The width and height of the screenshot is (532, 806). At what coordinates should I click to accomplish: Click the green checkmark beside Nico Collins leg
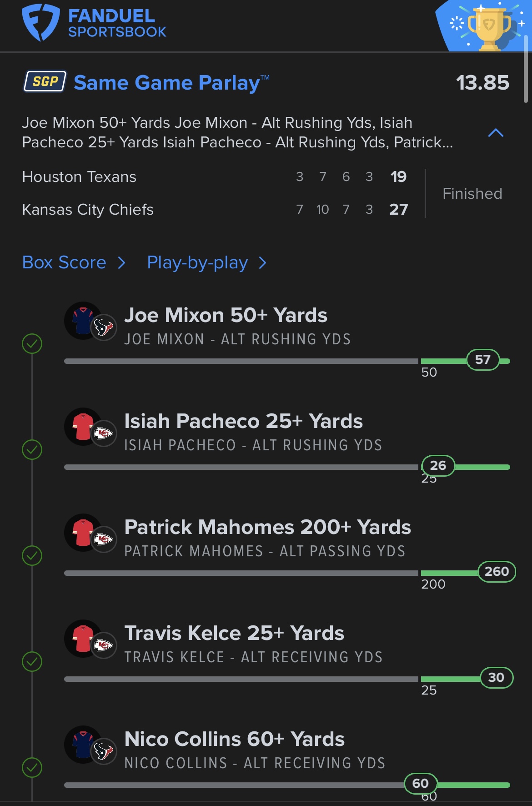[32, 768]
